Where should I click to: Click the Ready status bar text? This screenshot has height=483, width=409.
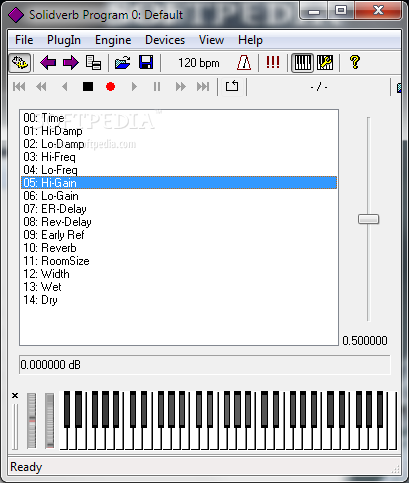[26, 467]
